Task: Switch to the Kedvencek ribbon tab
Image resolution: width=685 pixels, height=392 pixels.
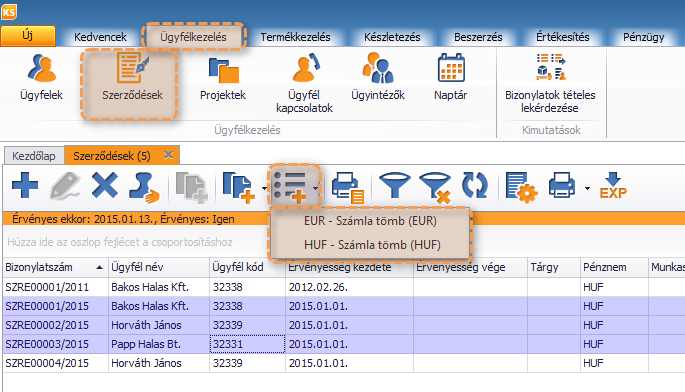Action: (x=100, y=37)
